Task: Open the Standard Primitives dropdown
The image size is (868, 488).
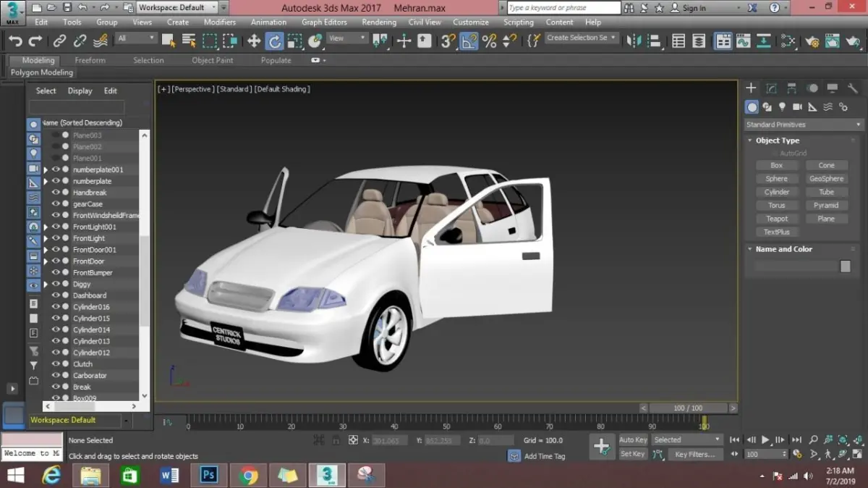Action: (x=804, y=125)
